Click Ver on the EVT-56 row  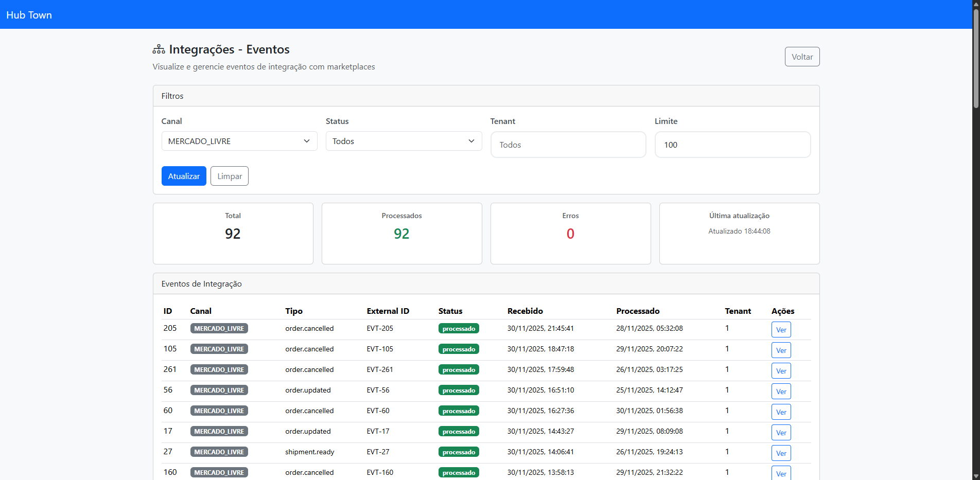[x=780, y=392]
